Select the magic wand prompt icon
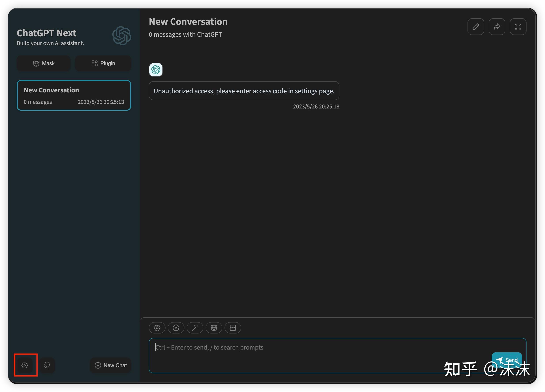545x392 pixels. 195,328
